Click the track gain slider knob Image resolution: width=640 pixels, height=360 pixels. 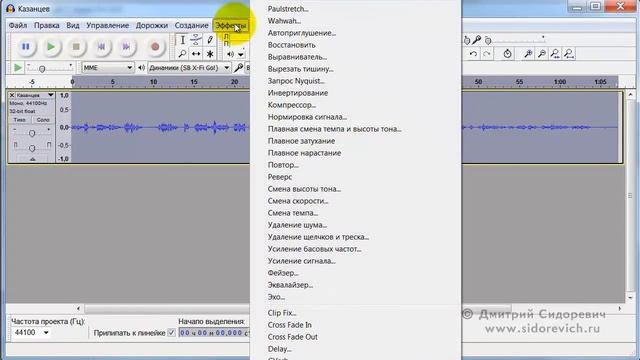pos(32,133)
